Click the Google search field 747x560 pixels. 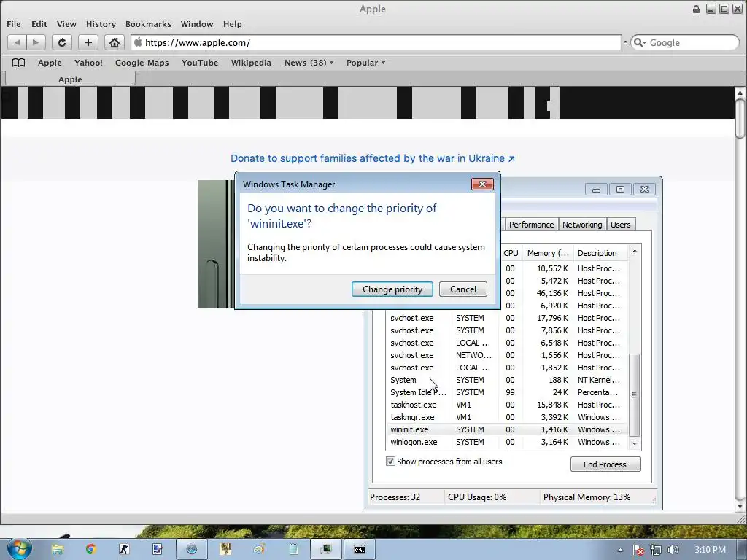(x=685, y=42)
